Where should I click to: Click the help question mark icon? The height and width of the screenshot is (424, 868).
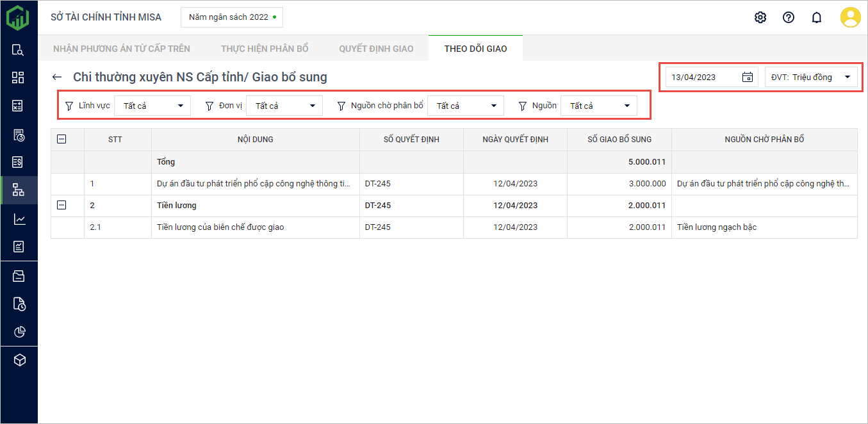(789, 17)
